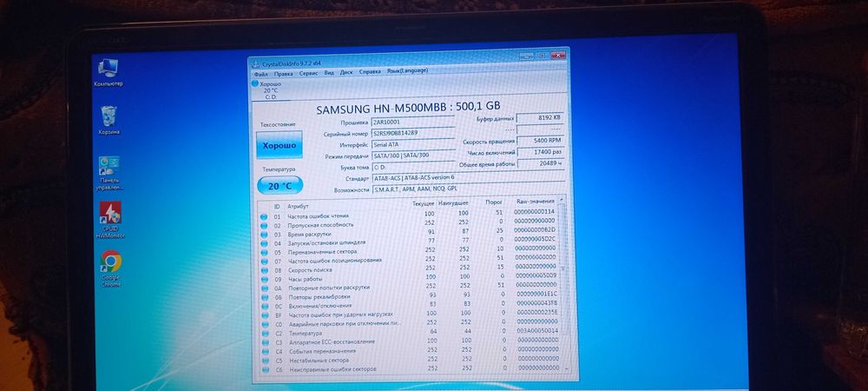Click status circle for attribute 09
The image size is (868, 391).
[264, 280]
